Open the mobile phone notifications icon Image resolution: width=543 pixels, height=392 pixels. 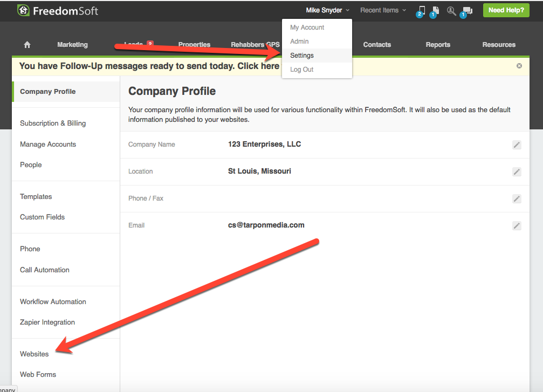click(422, 10)
